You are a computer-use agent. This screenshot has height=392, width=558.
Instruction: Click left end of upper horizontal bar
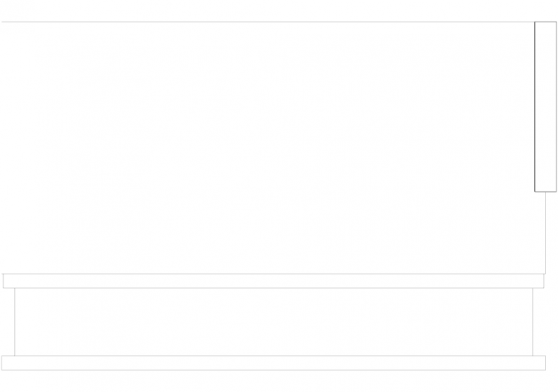[x=3, y=281]
